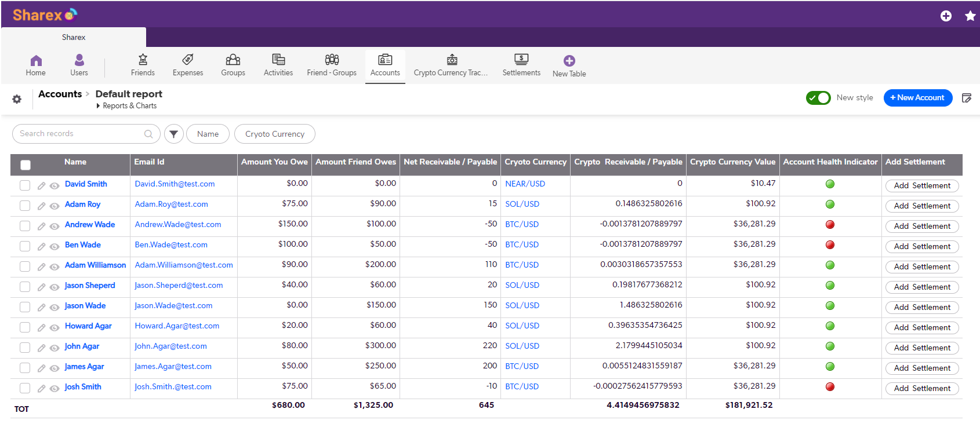Open the Expenses navigation icon

188,60
